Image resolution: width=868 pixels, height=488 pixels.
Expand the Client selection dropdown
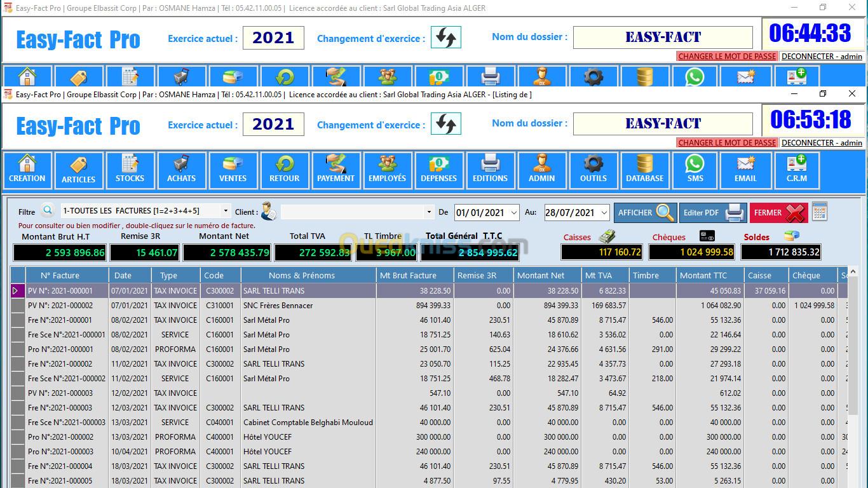429,212
